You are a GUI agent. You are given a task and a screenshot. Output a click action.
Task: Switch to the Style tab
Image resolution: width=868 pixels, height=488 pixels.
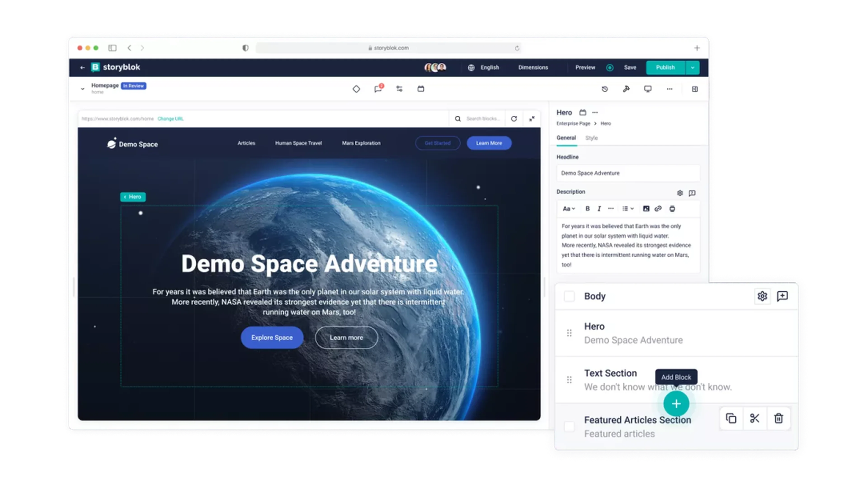(591, 138)
